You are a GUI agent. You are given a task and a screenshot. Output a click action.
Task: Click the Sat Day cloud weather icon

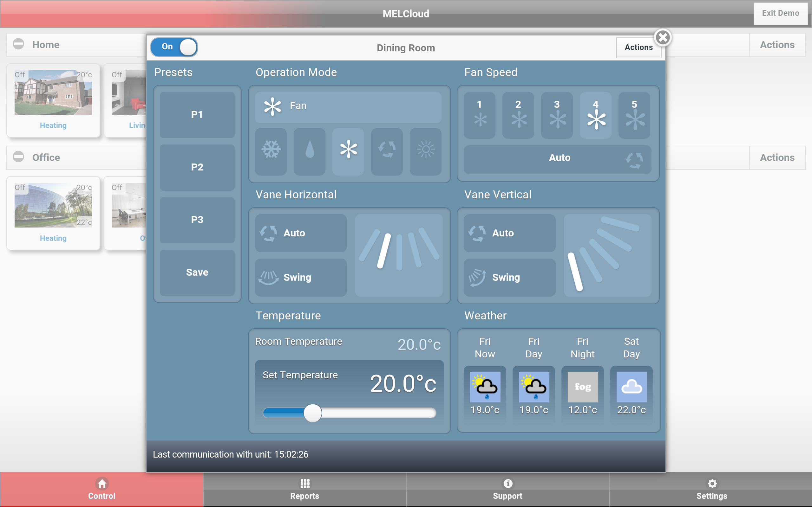[x=631, y=387]
